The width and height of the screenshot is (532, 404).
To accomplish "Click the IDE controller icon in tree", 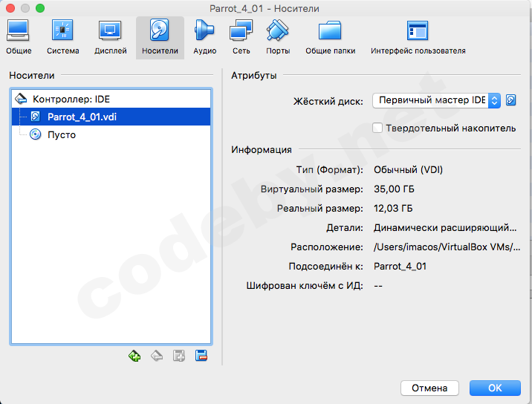I will (x=21, y=99).
